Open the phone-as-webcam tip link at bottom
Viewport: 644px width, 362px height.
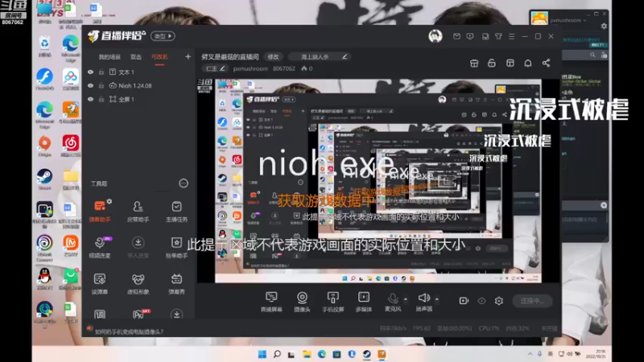[x=129, y=331]
